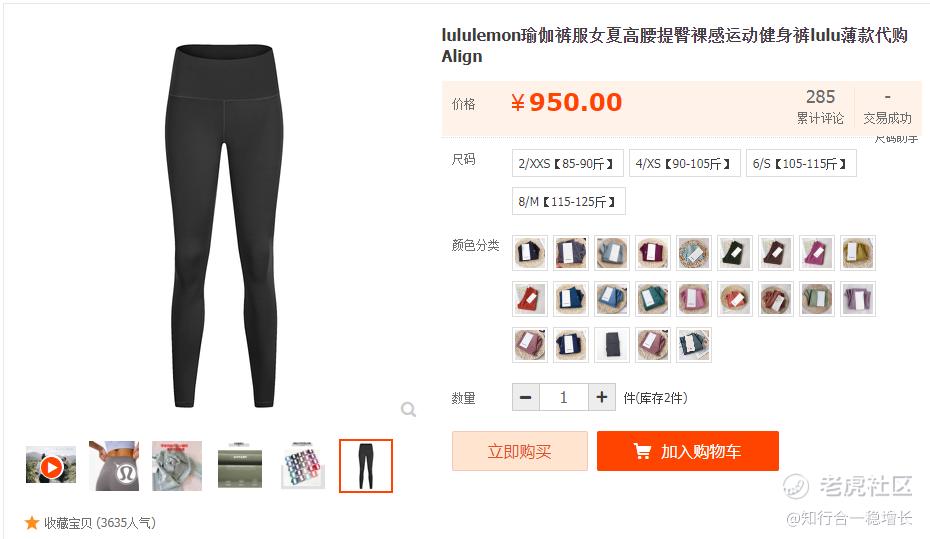Screen dimensions: 930x539
Task: Choose the green leggings color in second row
Action: 652,299
